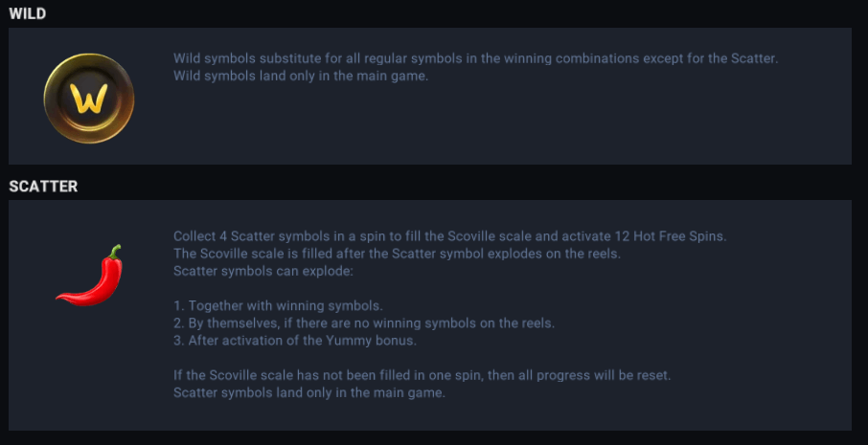Select list item starting 'By themselves'

[x=363, y=323]
